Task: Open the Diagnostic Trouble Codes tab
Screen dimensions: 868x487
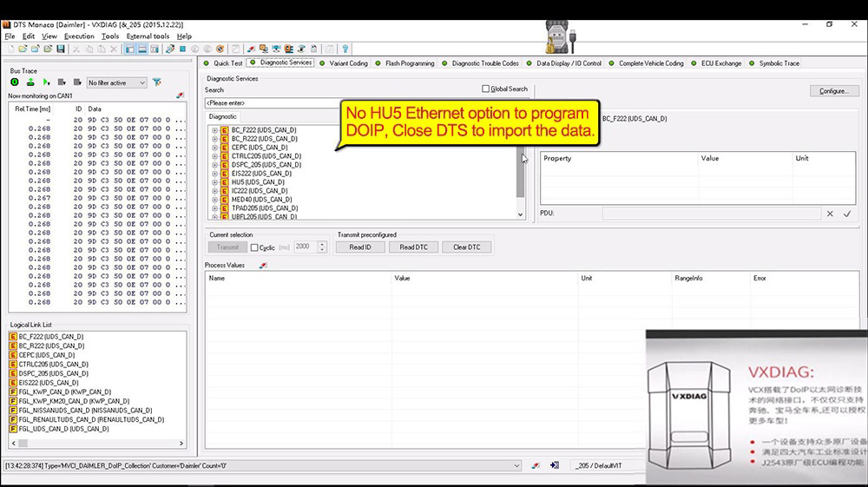Action: [480, 63]
